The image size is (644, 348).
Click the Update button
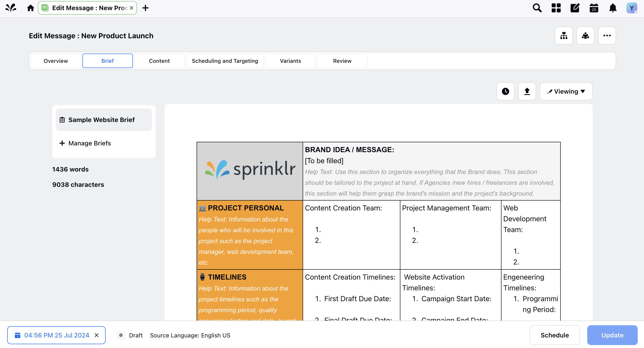[x=612, y=335]
